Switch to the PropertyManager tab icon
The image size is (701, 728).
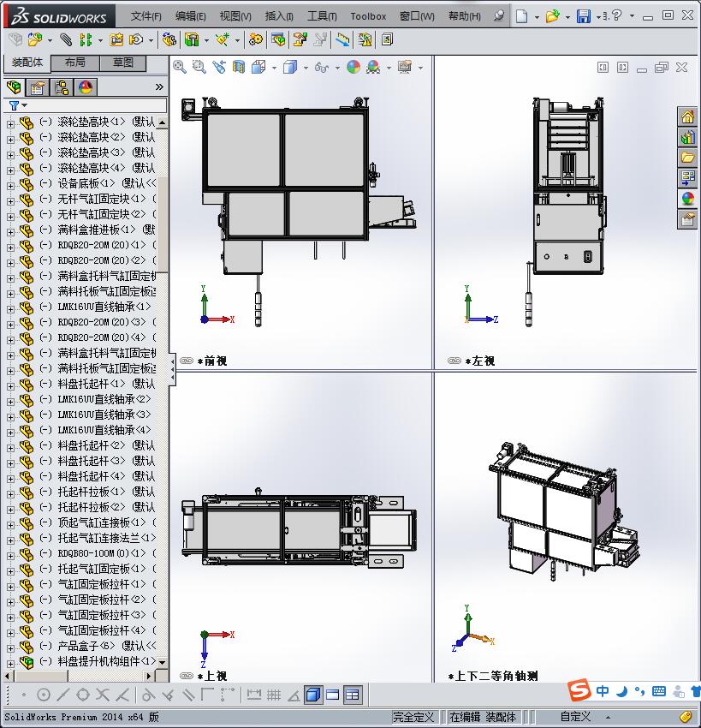[38, 87]
